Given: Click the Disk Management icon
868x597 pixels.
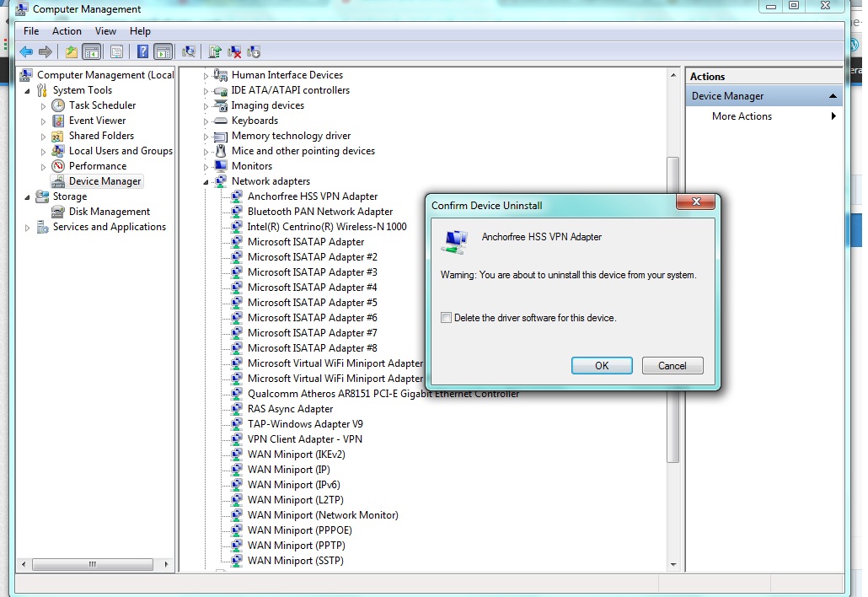Looking at the screenshot, I should pos(58,212).
